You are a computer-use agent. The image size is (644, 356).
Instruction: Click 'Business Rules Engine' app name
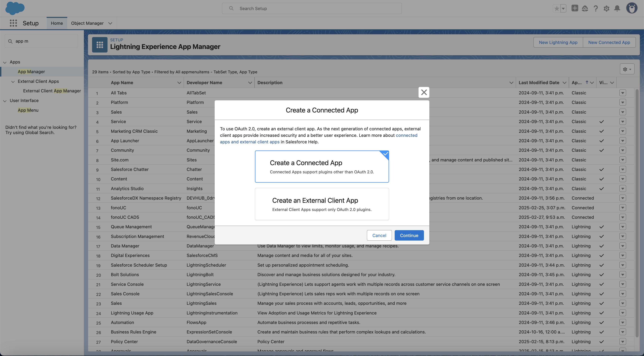(x=133, y=332)
